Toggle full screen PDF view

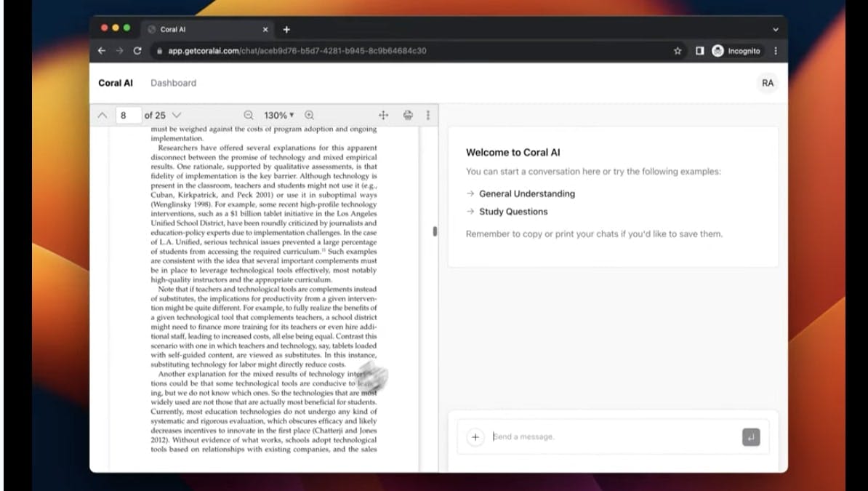pyautogui.click(x=383, y=115)
